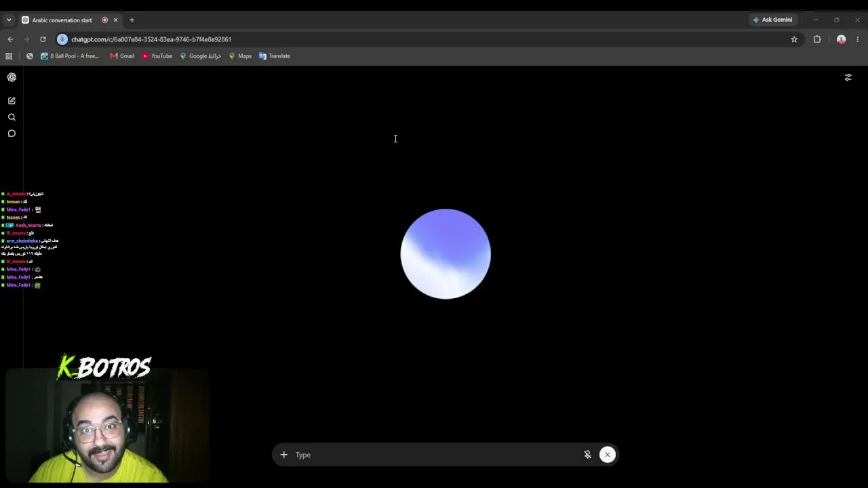The width and height of the screenshot is (868, 488).
Task: Open the ChatGPT logo sidebar button
Action: click(12, 77)
